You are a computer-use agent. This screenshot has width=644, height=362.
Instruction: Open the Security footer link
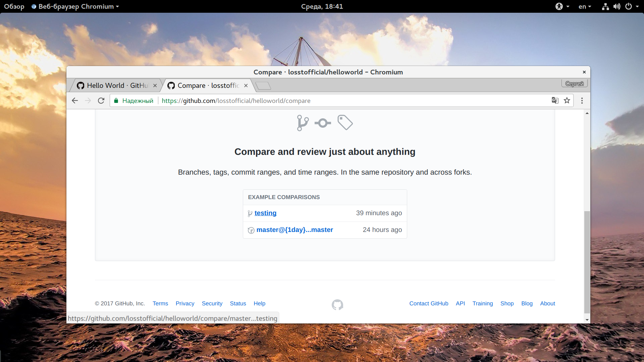(212, 303)
